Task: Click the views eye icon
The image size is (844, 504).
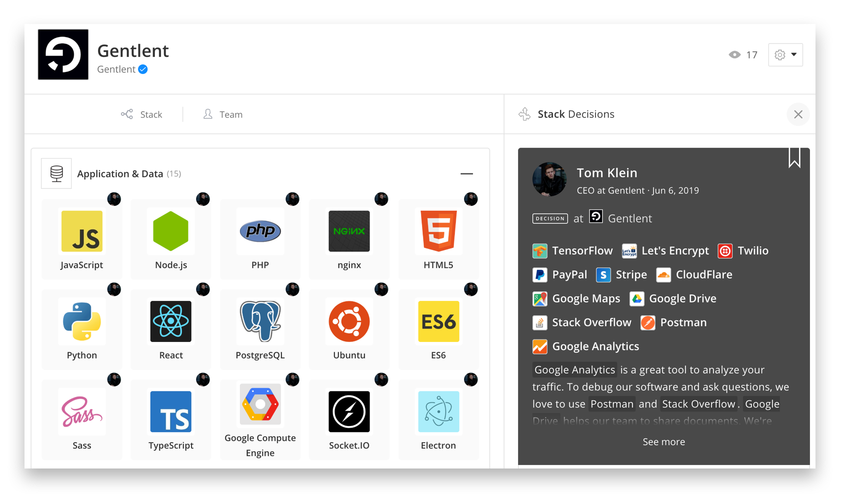Action: 734,55
